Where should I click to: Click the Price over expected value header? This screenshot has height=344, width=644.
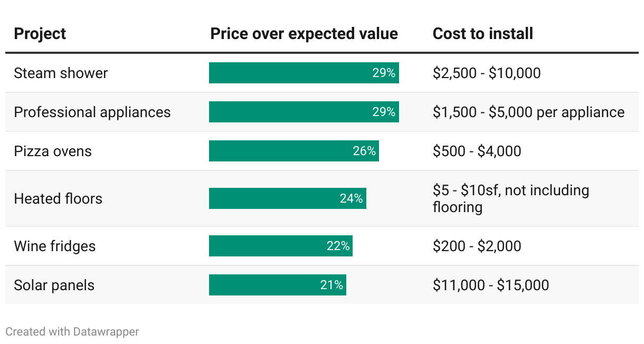coord(304,34)
